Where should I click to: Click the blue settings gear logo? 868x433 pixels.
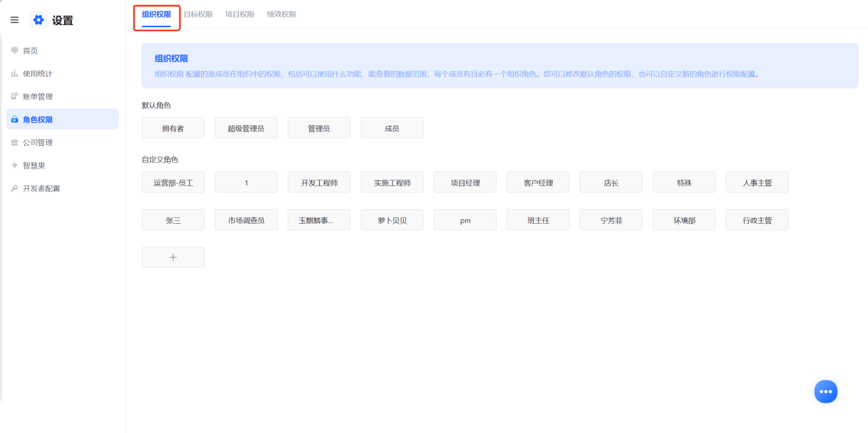pyautogui.click(x=38, y=20)
